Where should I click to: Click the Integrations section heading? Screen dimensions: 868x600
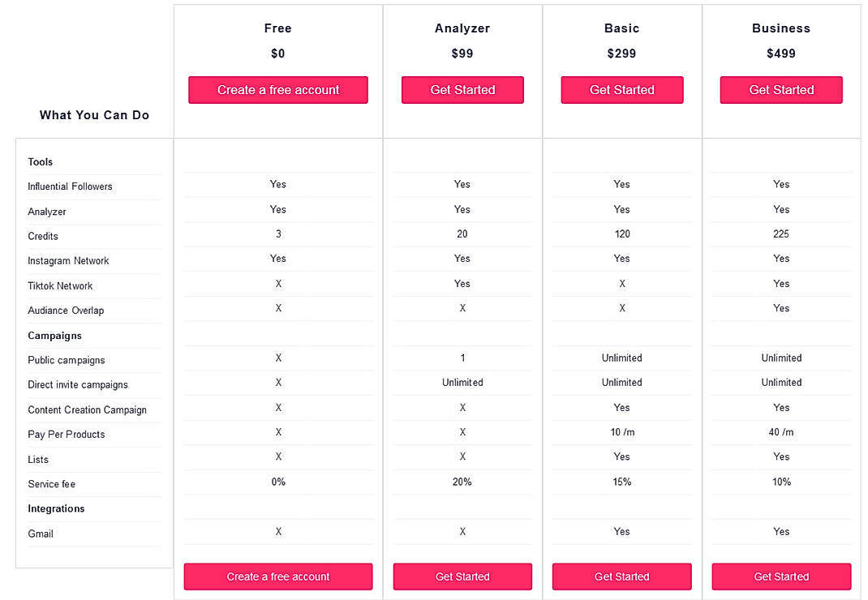click(56, 508)
